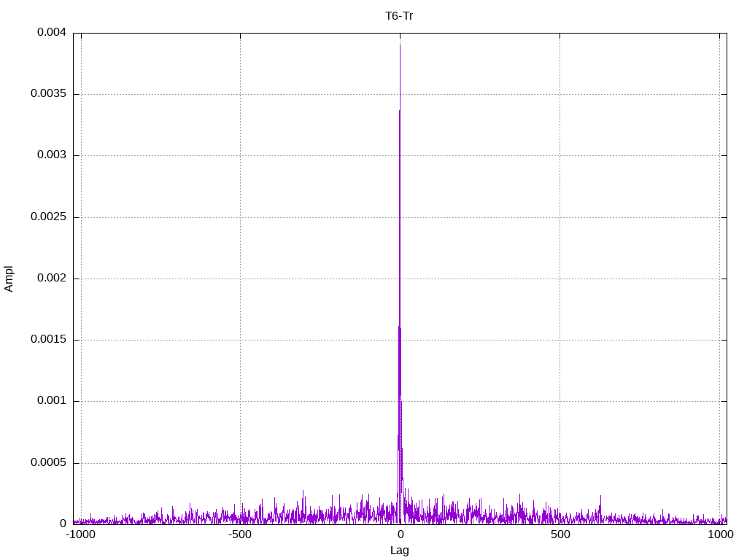Click the Ampl y-axis label
747x560 pixels.
tap(9, 279)
